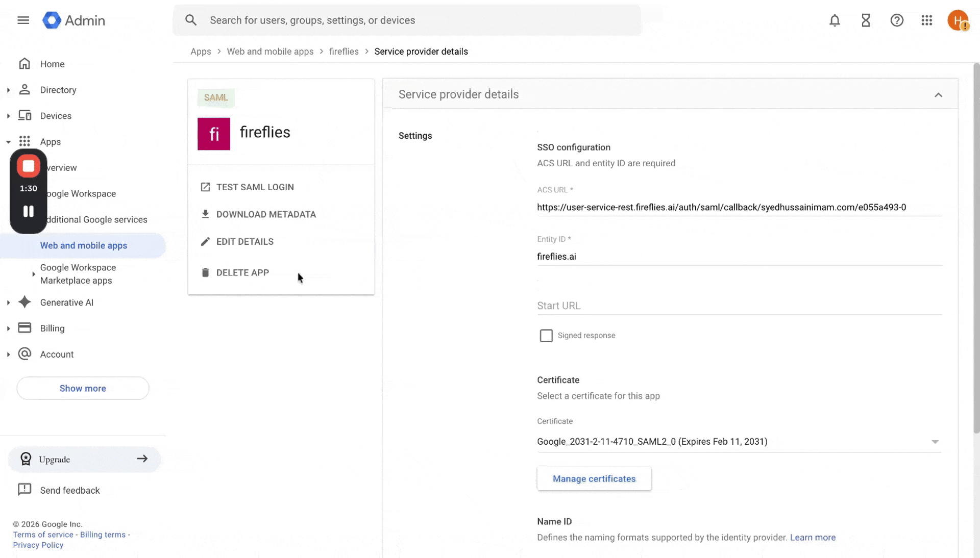Click the pencil Edit Details icon
Screen dimensions: 980x558
pyautogui.click(x=205, y=242)
